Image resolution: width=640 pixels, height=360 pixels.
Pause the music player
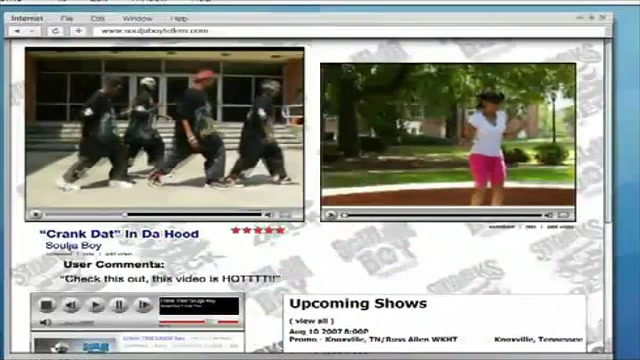pos(119,305)
